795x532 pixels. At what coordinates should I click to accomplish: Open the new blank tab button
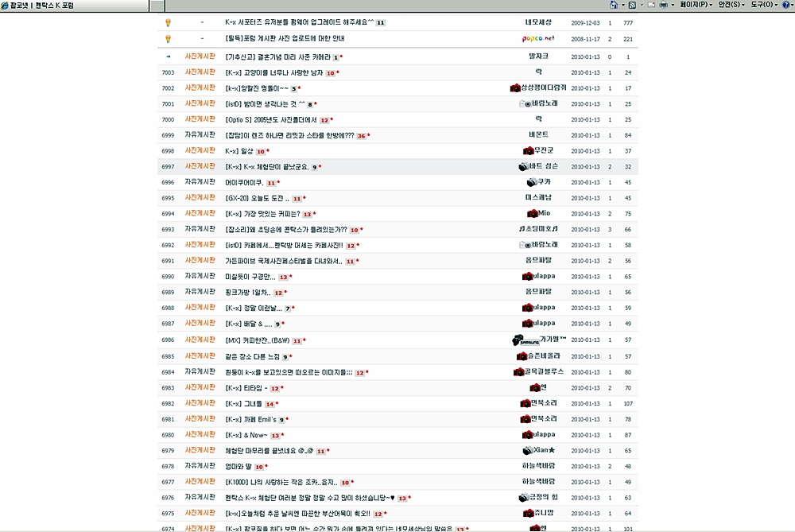[159, 6]
